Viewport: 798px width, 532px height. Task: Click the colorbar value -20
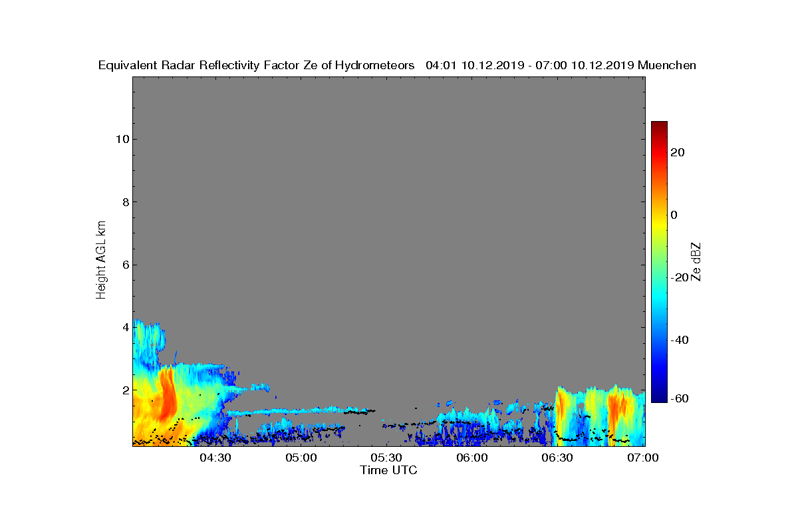[681, 277]
